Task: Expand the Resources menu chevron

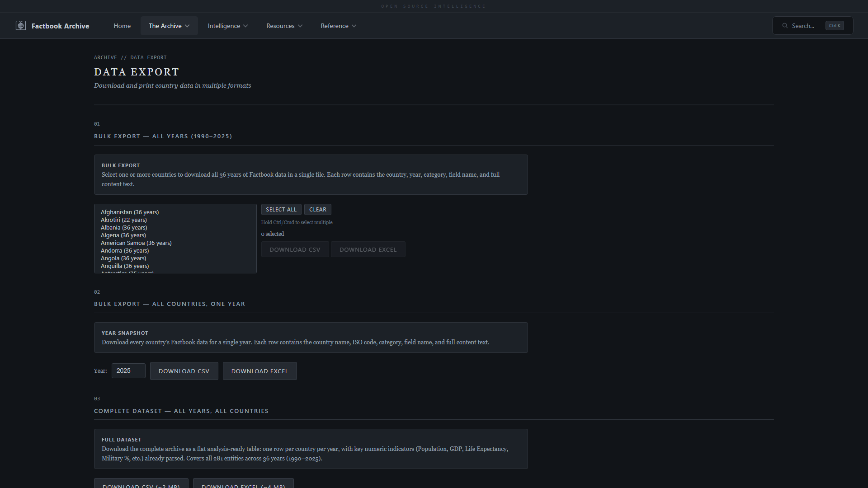Action: point(300,26)
